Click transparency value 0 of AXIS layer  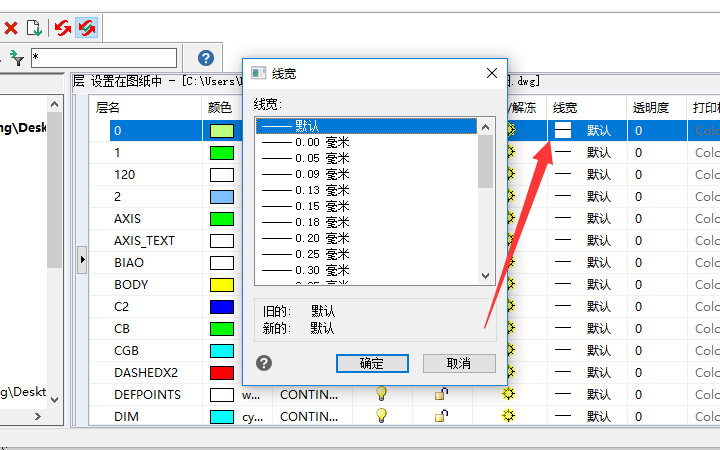638,219
